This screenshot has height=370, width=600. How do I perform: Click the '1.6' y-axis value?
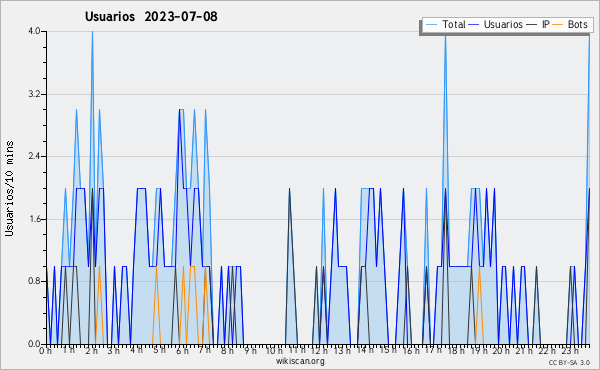(x=34, y=219)
